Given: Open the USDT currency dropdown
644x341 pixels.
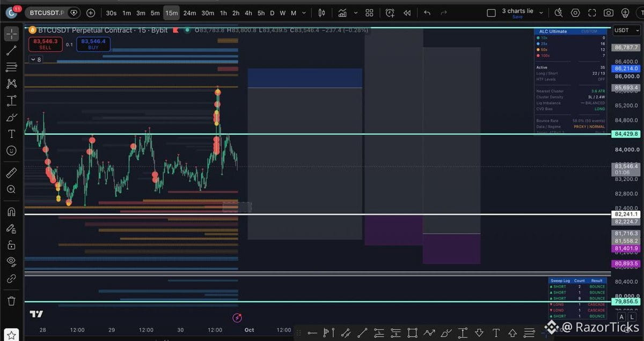Looking at the screenshot, I should 625,31.
